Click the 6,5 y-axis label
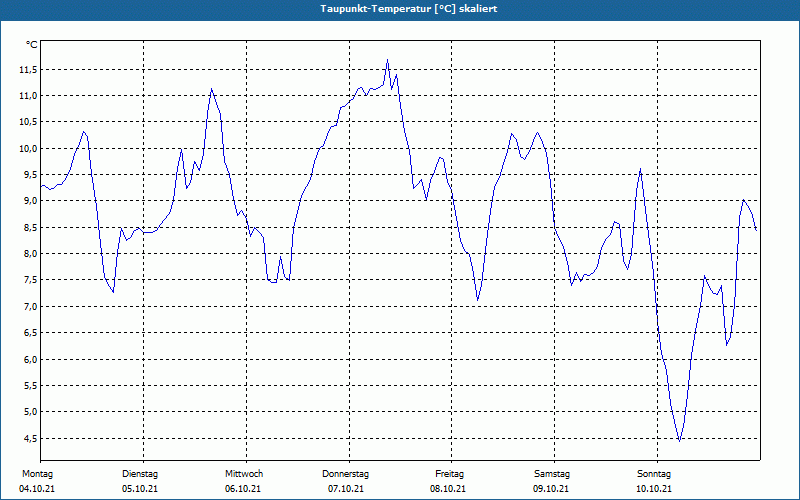This screenshot has width=800, height=500. coord(30,333)
